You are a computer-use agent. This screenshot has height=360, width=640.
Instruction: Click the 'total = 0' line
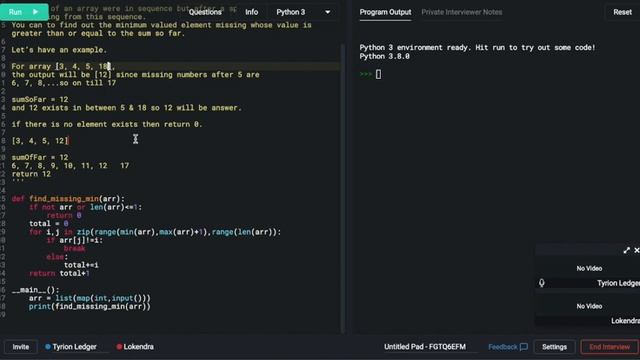(x=49, y=224)
